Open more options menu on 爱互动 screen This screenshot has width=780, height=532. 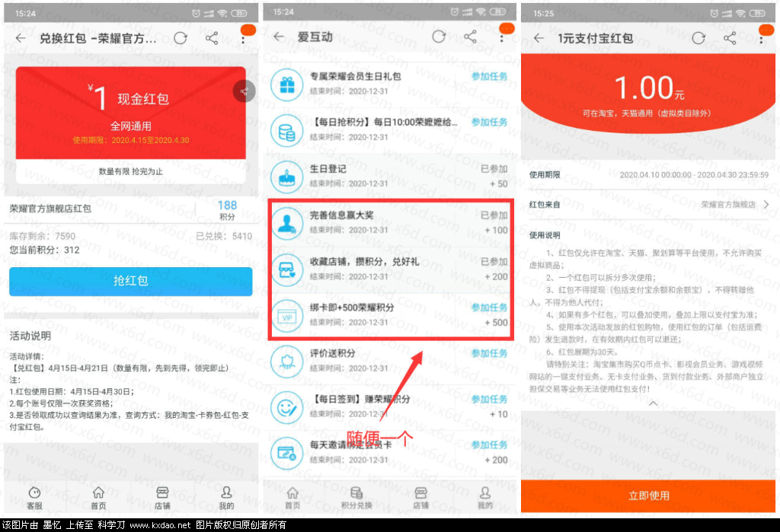pyautogui.click(x=501, y=37)
